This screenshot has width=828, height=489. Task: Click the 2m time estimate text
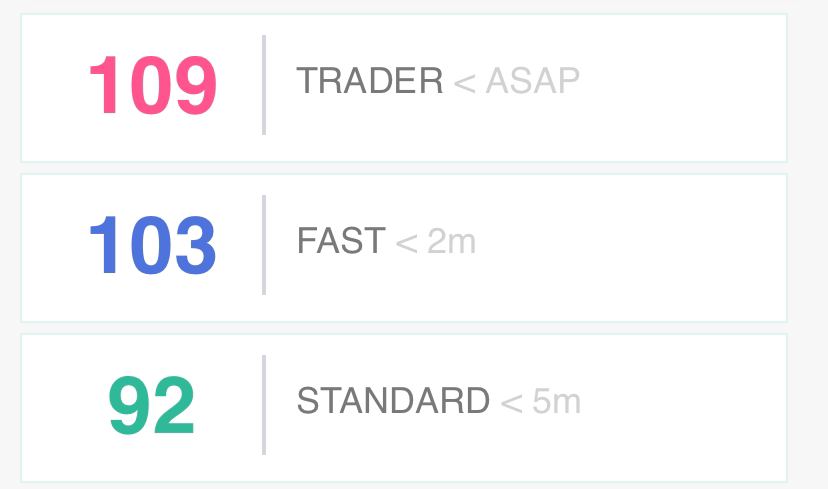point(451,241)
